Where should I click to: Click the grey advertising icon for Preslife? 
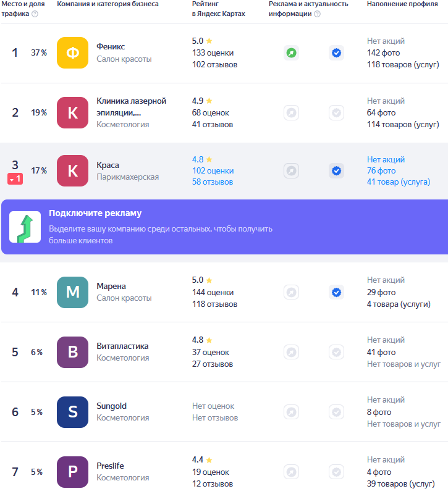tap(291, 472)
